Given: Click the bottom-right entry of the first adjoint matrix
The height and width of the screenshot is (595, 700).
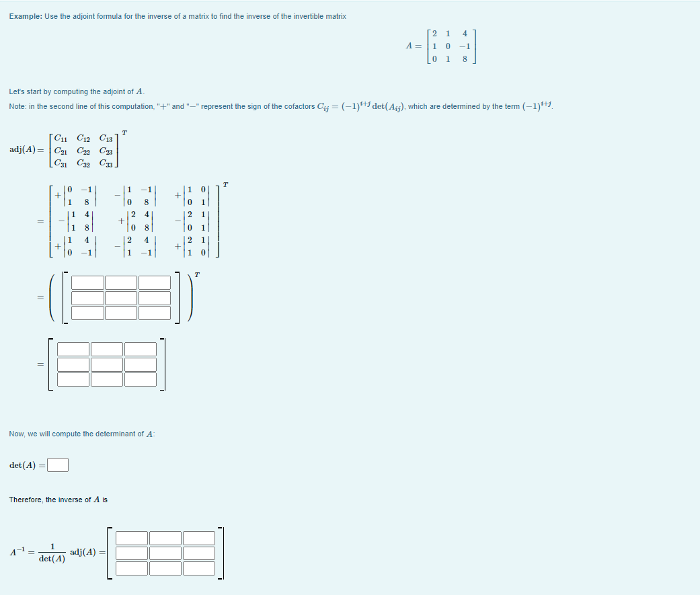Looking at the screenshot, I should pyautogui.click(x=155, y=313).
